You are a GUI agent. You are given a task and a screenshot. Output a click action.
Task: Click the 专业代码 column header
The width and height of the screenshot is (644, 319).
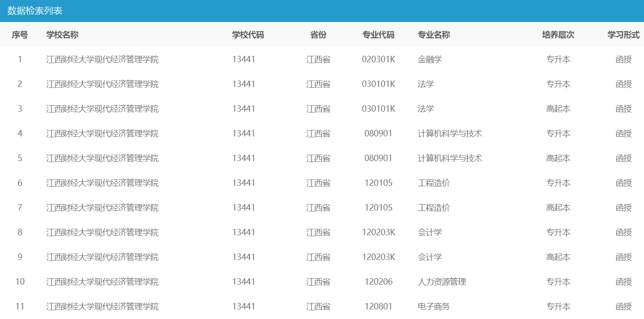379,35
